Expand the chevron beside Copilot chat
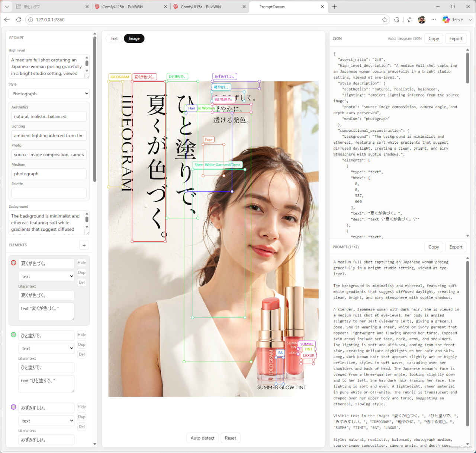This screenshot has width=476, height=453. coord(470,20)
